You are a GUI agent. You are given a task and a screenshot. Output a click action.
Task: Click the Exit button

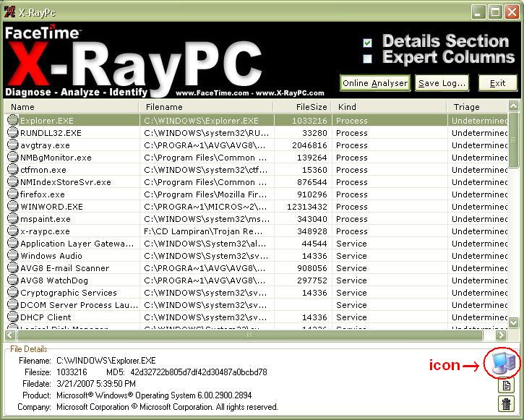[497, 83]
